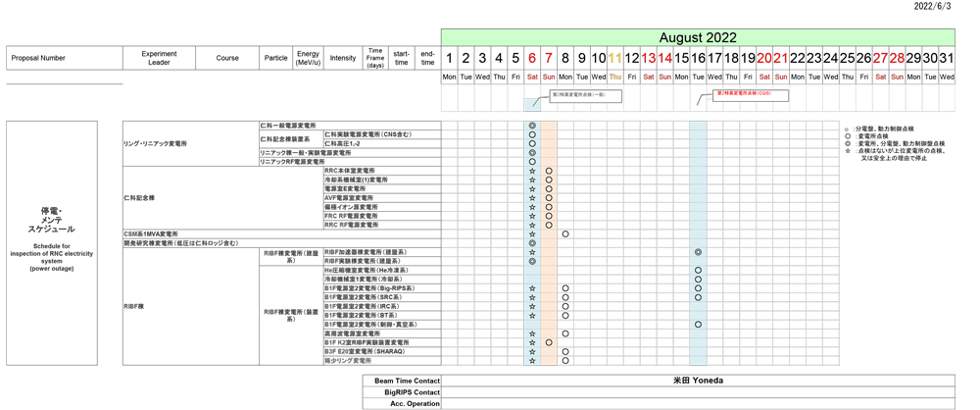
Task: Select the 仁科記念棟 group cell
Action: (x=191, y=198)
